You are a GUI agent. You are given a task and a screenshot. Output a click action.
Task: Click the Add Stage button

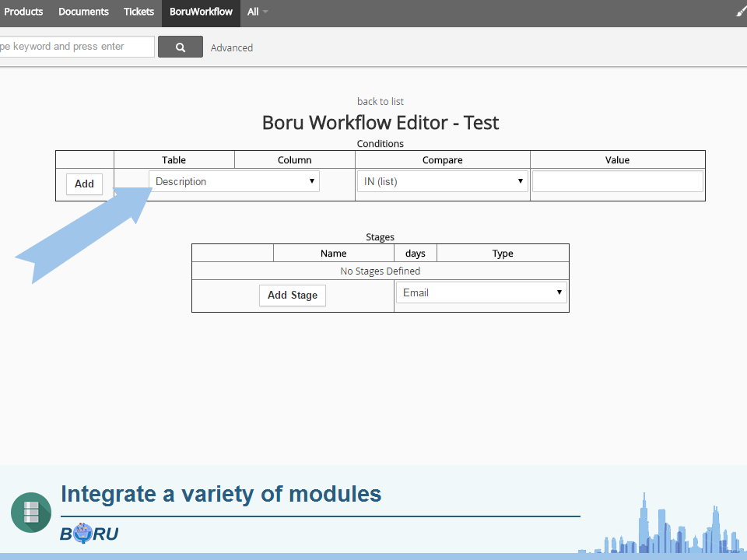pos(293,296)
